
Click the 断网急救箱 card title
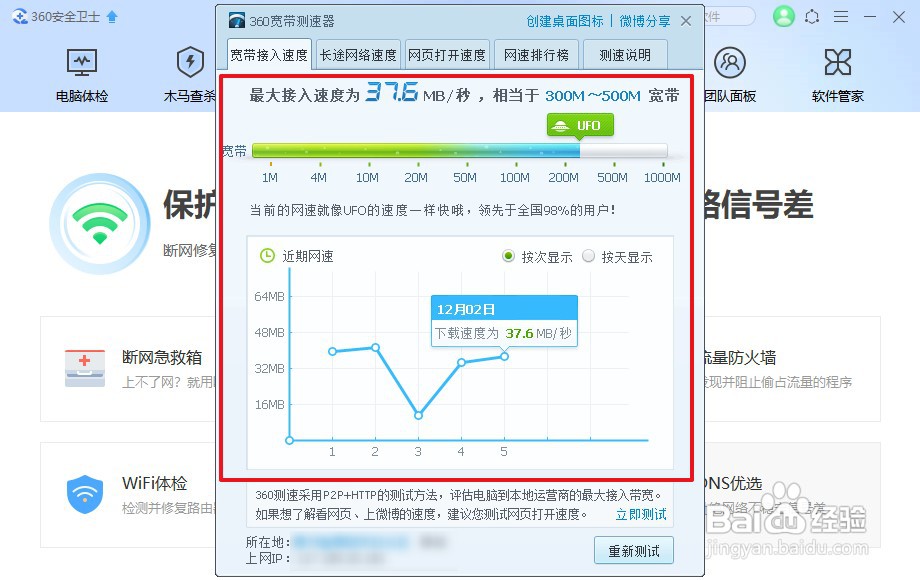(162, 357)
